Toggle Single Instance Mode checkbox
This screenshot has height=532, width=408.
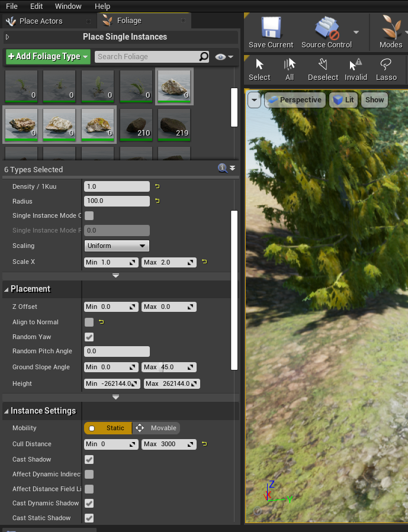[x=89, y=216]
